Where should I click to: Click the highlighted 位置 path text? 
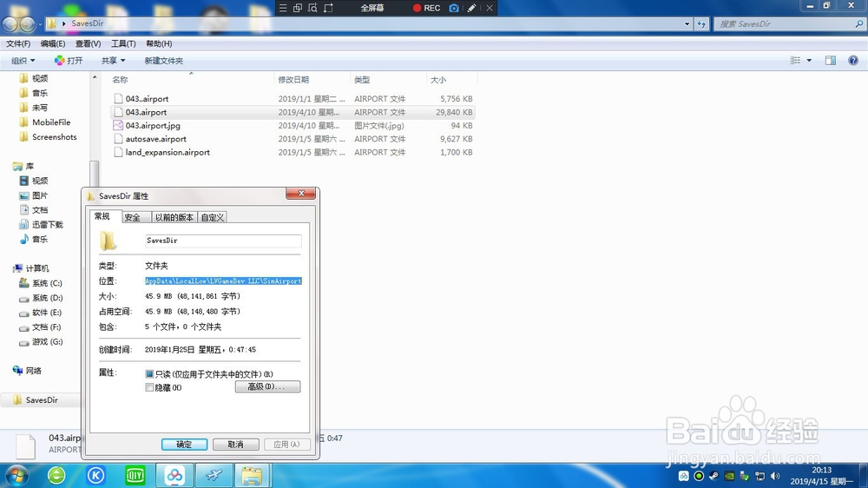tap(223, 280)
